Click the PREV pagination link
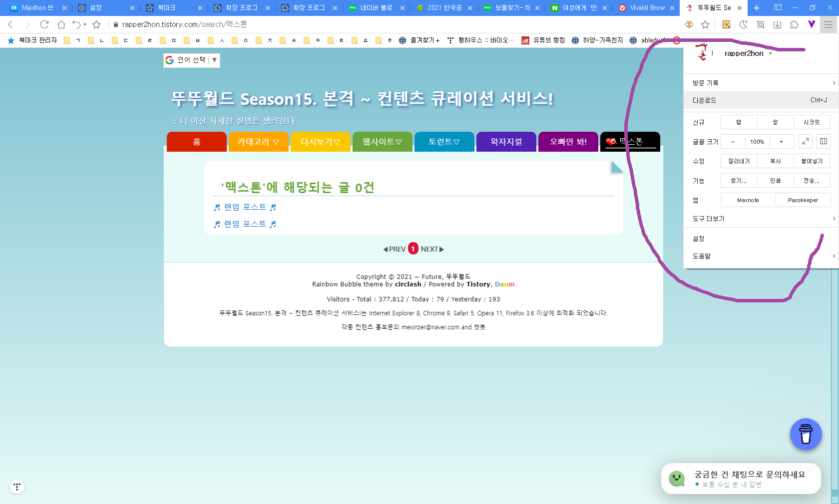Screen dimensions: 839x504 395,249
